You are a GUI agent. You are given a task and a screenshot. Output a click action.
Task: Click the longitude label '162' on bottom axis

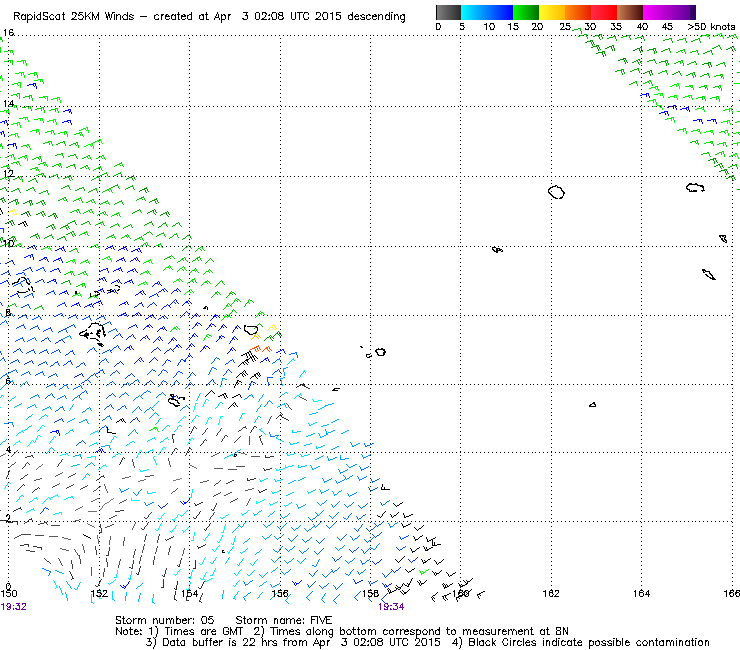click(x=551, y=593)
